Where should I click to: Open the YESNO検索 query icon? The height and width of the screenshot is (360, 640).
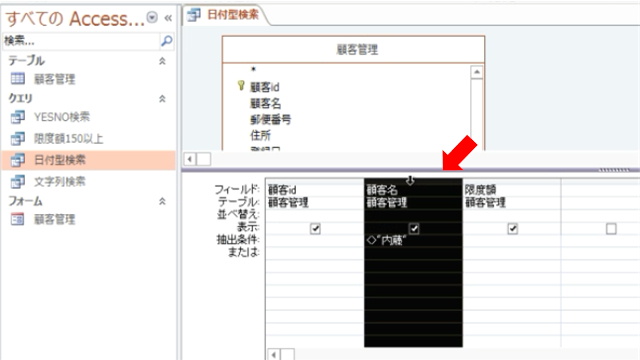tap(18, 117)
